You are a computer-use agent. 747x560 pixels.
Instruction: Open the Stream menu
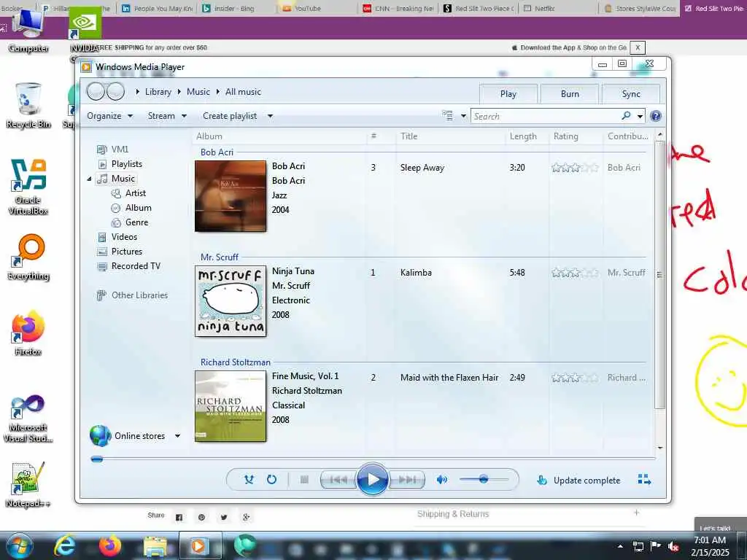[x=167, y=116]
